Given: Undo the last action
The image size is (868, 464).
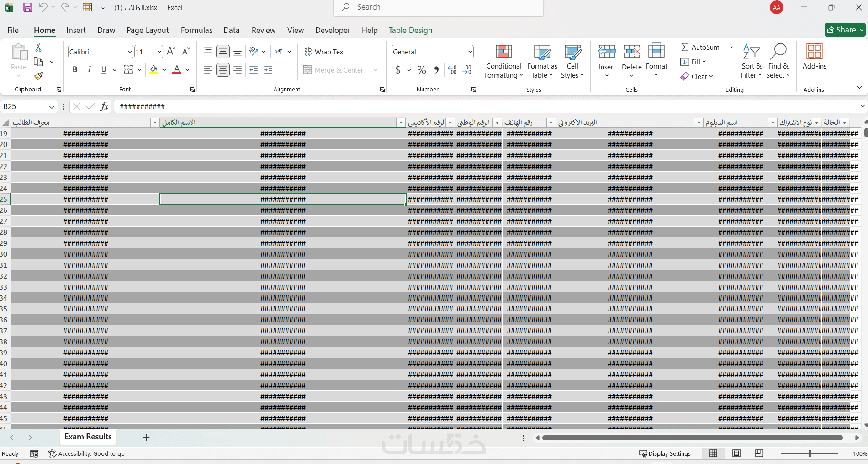Looking at the screenshot, I should coord(43,7).
